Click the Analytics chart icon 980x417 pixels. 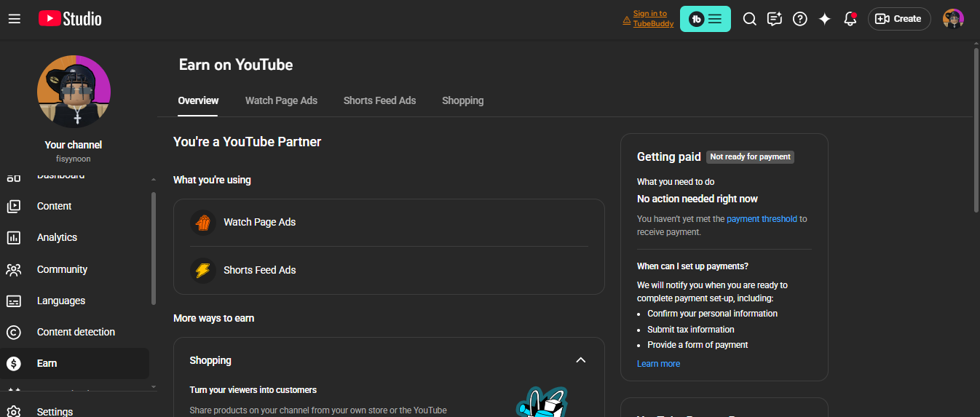click(x=14, y=237)
